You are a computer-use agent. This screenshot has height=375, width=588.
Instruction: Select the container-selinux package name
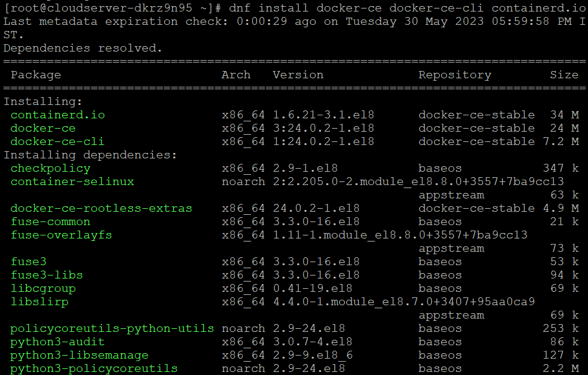tap(72, 181)
